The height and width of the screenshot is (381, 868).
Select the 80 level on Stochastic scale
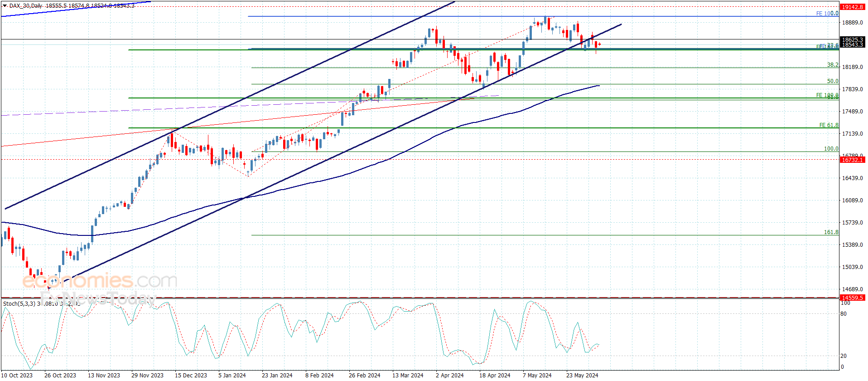click(x=844, y=314)
